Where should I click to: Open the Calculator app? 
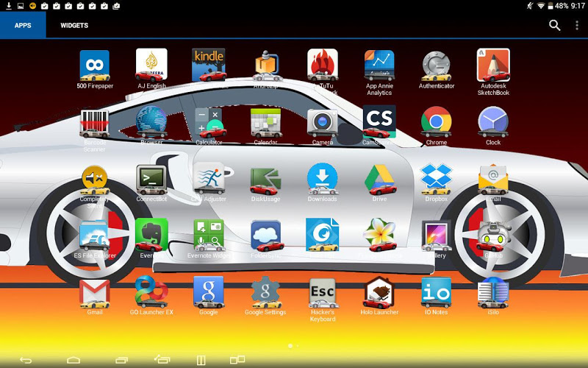point(209,123)
